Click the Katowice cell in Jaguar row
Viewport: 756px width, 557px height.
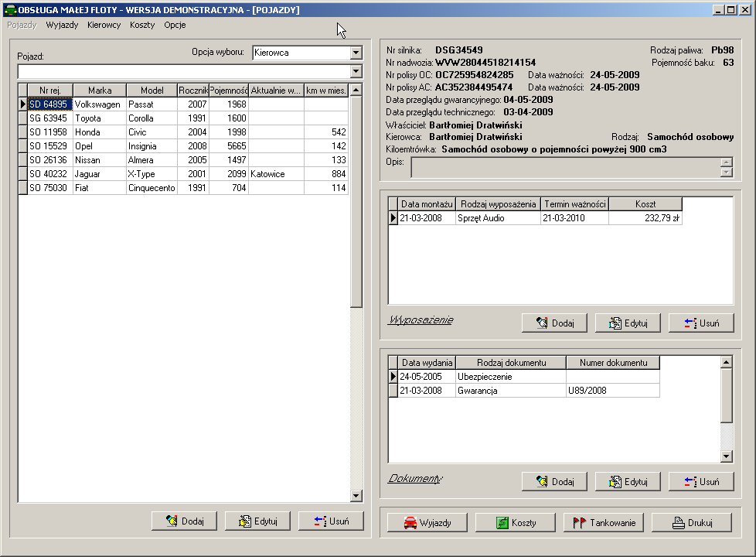click(x=276, y=174)
